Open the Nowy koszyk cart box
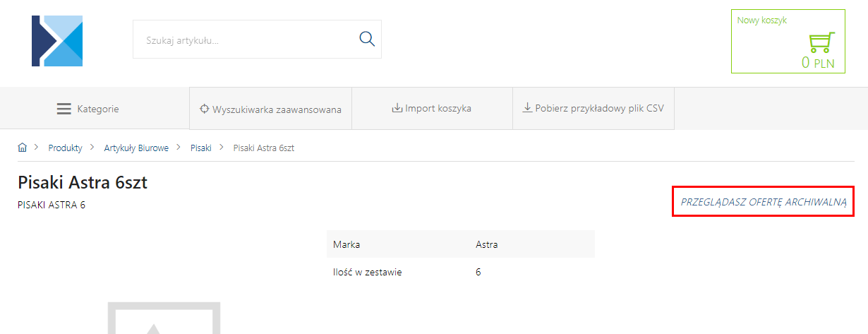Viewport: 868px width, 334px height. pos(788,41)
